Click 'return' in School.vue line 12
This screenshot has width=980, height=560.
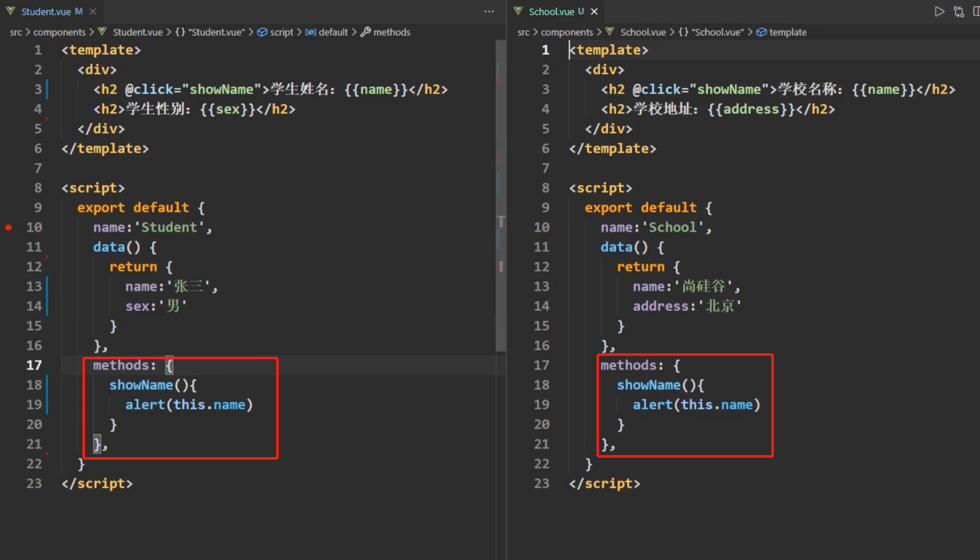click(641, 267)
